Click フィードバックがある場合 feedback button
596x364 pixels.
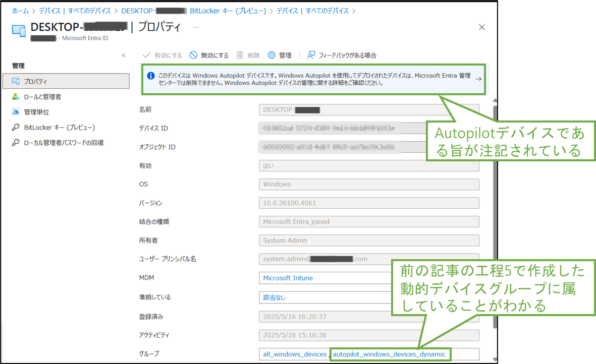(342, 55)
